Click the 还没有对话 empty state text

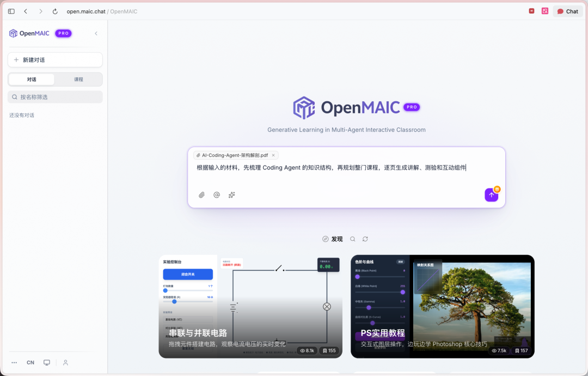22,115
